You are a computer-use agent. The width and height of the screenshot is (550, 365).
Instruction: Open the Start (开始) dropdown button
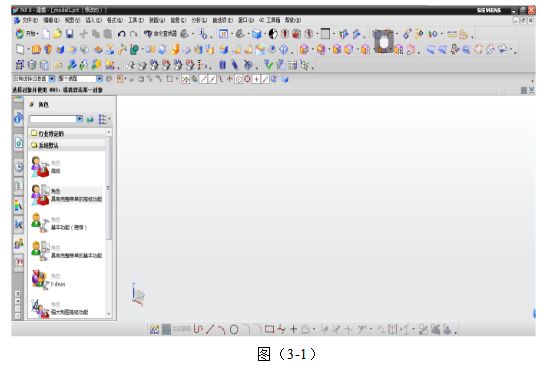pyautogui.click(x=27, y=34)
